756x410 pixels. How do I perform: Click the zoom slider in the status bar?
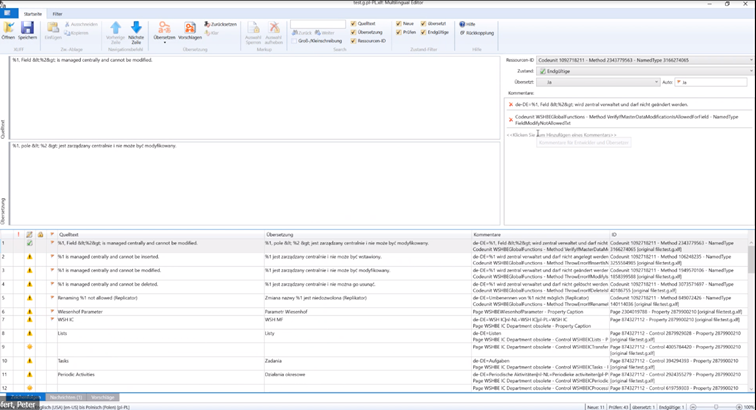(x=716, y=407)
